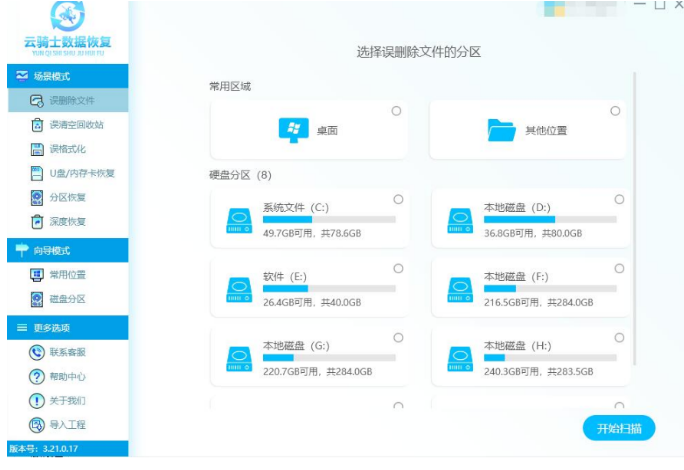684x470 pixels.
Task: Open 误格式化 format recovery option
Action: (x=37, y=149)
